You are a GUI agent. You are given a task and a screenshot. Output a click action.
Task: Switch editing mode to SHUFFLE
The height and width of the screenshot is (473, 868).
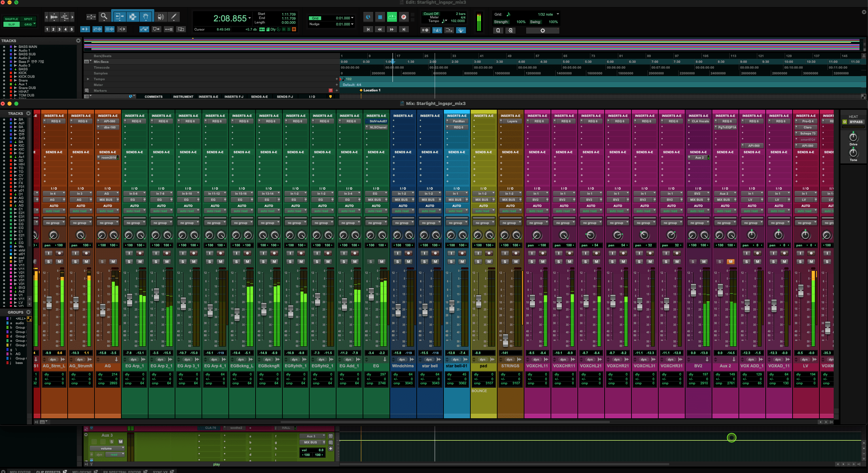point(11,19)
